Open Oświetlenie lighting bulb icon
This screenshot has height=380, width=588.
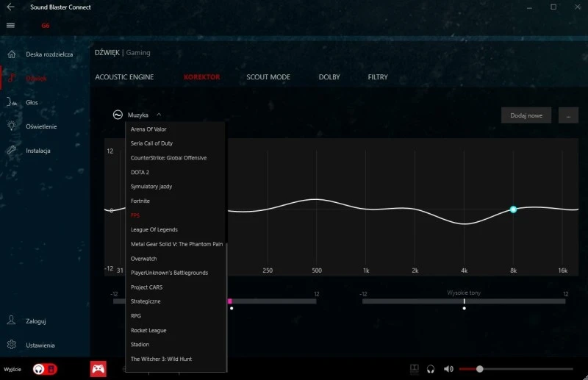[12, 126]
